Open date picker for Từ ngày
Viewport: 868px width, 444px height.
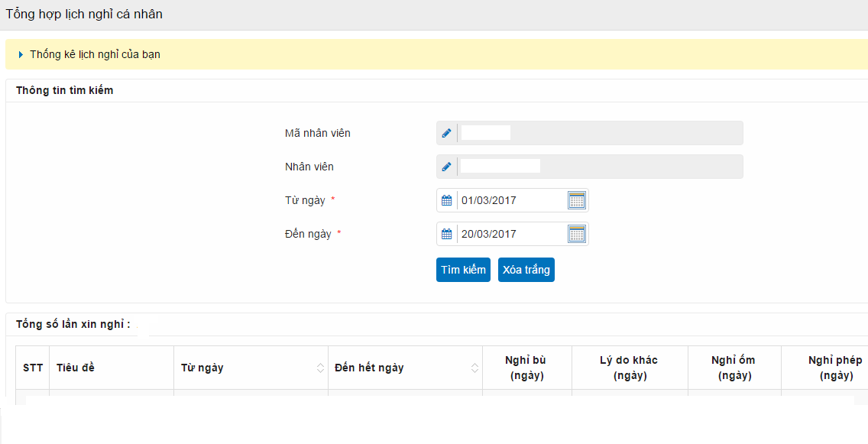click(577, 200)
